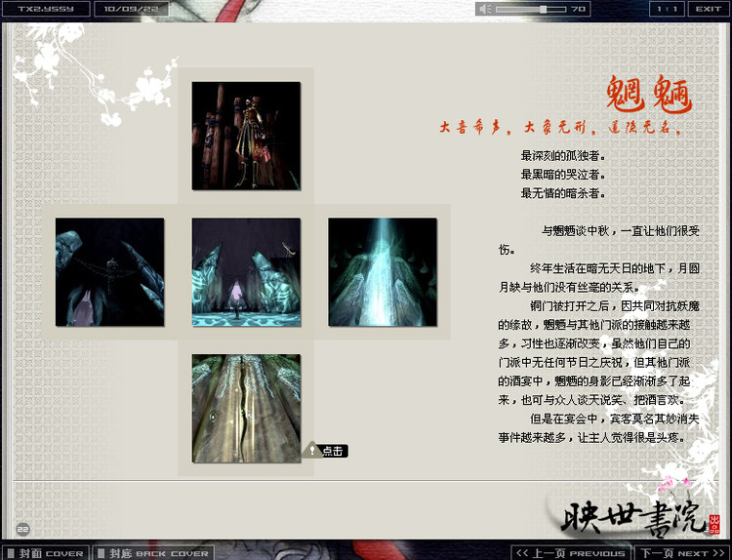This screenshot has width=732, height=560.
Task: Click the 10/09/22 date label
Action: click(131, 9)
